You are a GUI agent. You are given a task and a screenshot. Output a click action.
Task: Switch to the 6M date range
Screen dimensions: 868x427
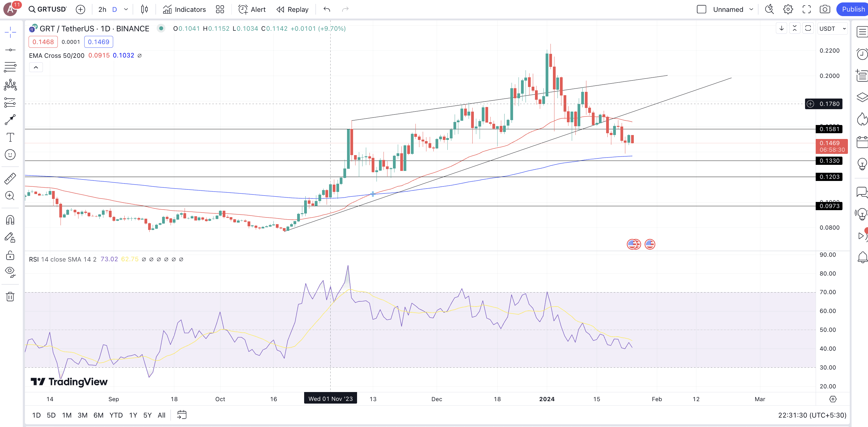tap(98, 415)
